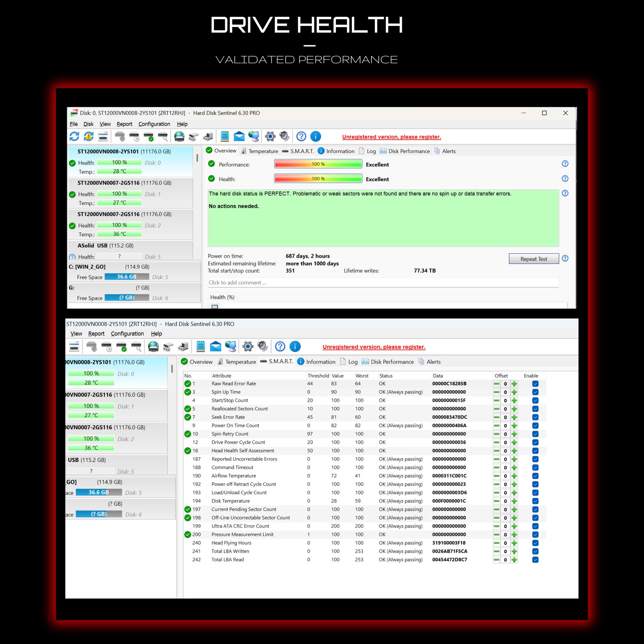644x644 pixels.
Task: Increase offset for Raw Read Error Rate
Action: pyautogui.click(x=514, y=384)
